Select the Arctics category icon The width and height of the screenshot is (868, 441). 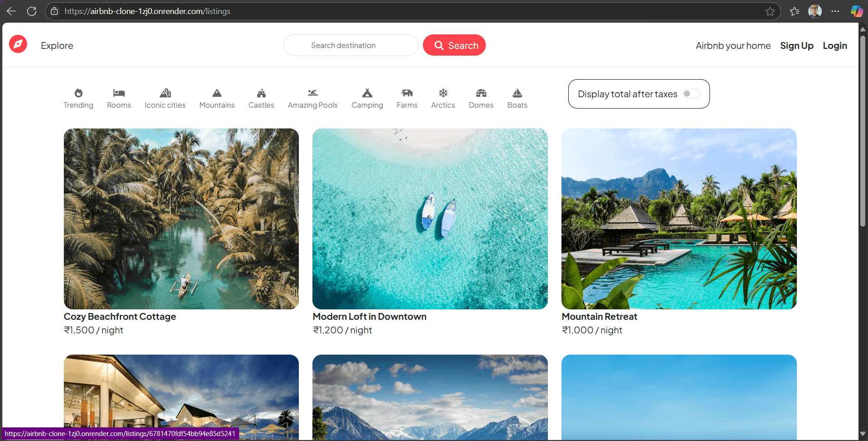click(443, 97)
